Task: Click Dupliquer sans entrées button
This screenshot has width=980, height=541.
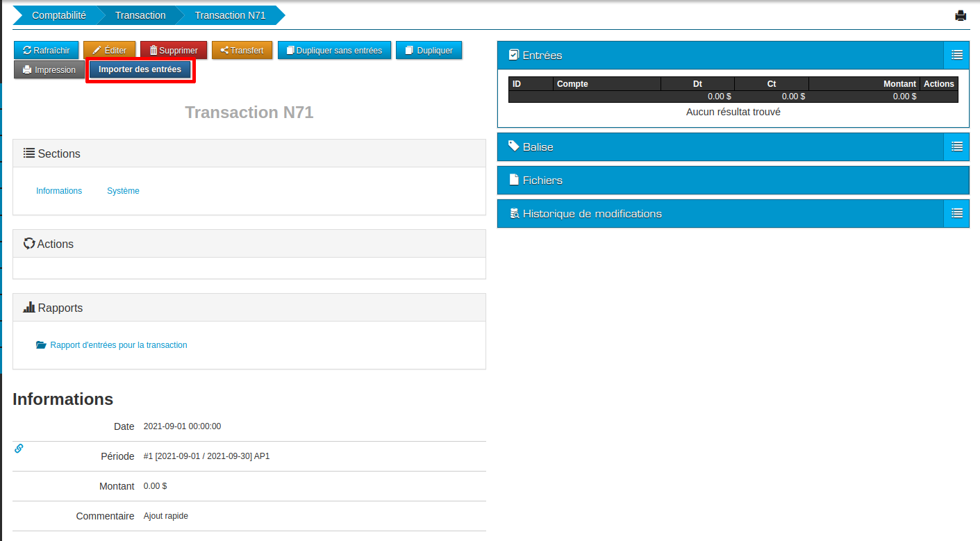Action: pos(334,51)
